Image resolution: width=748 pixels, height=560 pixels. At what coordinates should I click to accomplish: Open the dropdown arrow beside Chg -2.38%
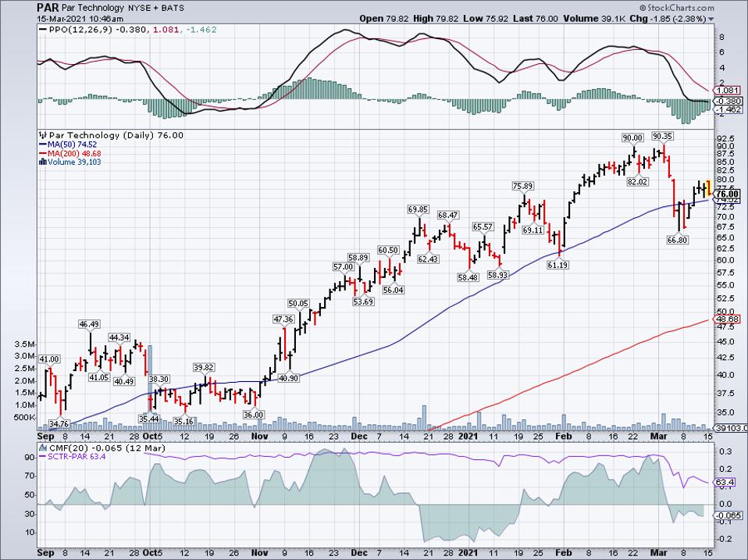[x=711, y=19]
